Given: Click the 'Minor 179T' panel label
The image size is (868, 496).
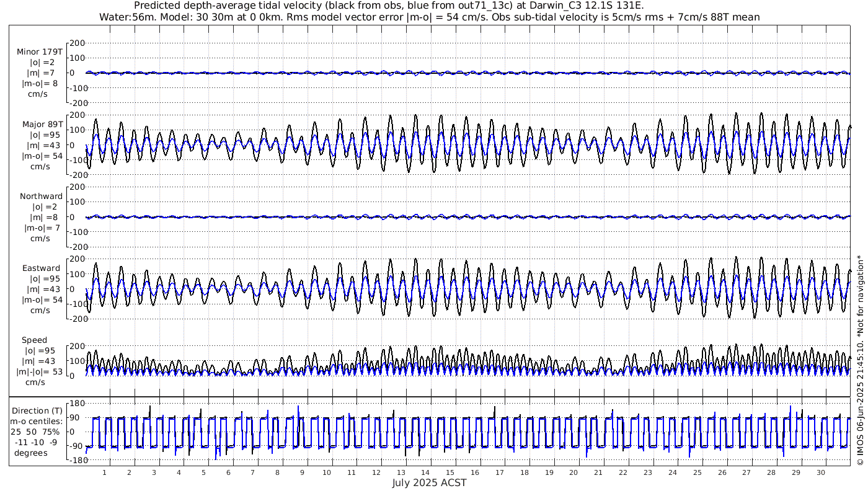Looking at the screenshot, I should [x=40, y=51].
